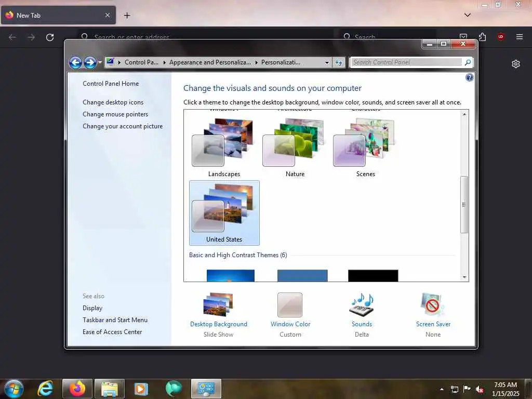The image size is (532, 399).
Task: Expand arrow before Personalizati... breadcrumb
Action: coord(256,62)
